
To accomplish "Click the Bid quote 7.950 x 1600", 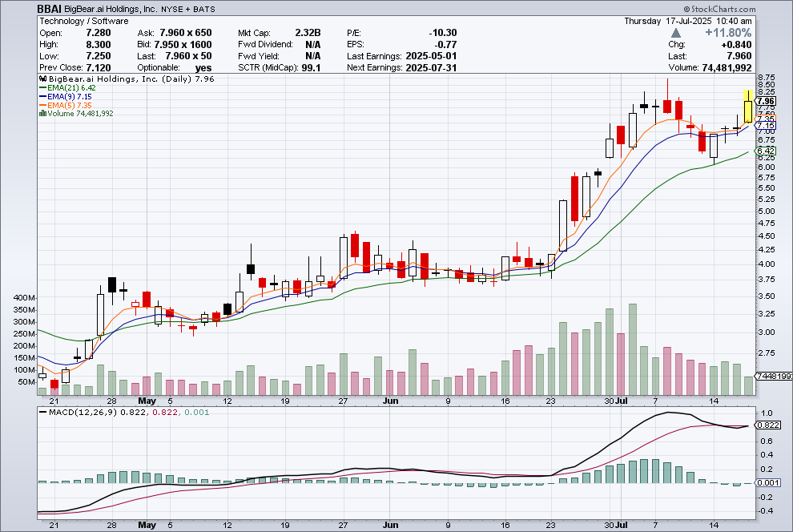I will 183,45.
